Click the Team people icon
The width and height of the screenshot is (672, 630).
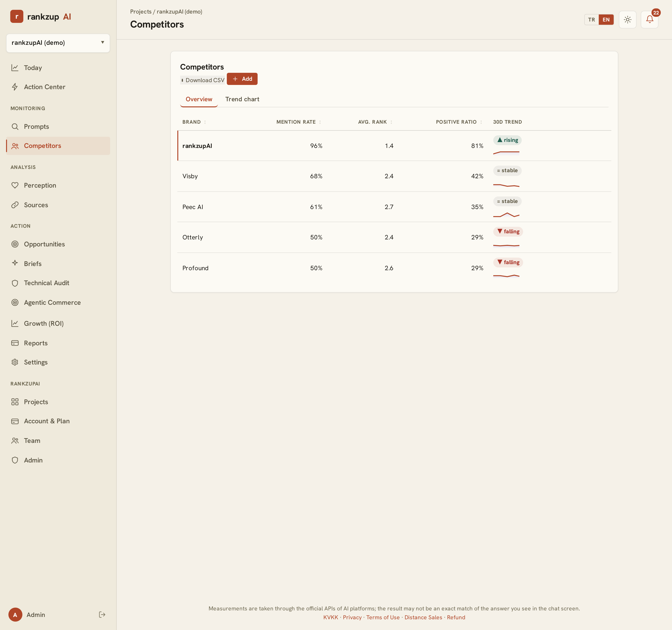(15, 441)
